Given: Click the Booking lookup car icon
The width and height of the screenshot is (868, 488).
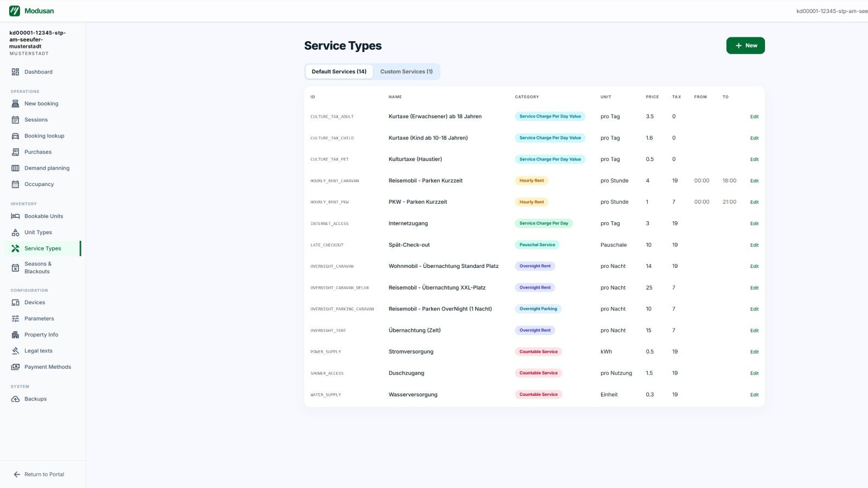Looking at the screenshot, I should coord(15,136).
